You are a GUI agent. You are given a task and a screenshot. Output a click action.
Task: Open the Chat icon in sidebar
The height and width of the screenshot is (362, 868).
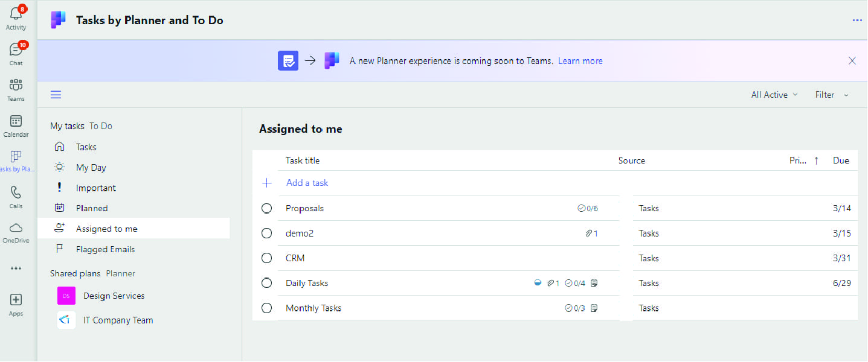coord(16,49)
